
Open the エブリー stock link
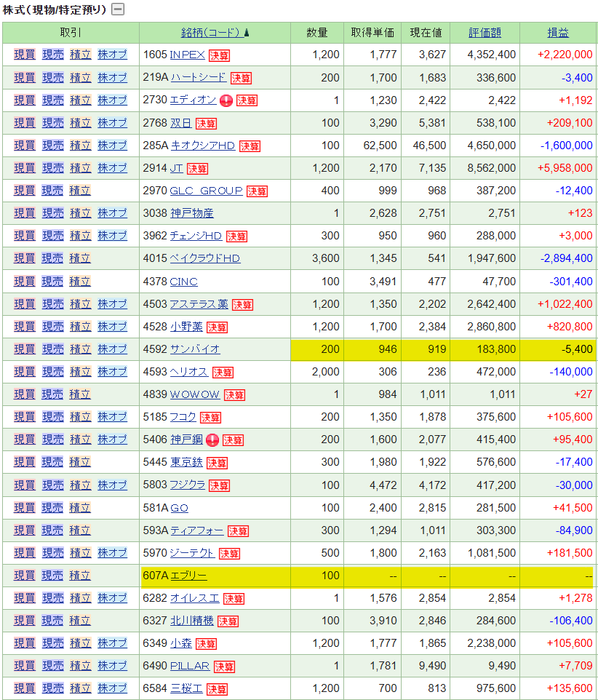(188, 576)
